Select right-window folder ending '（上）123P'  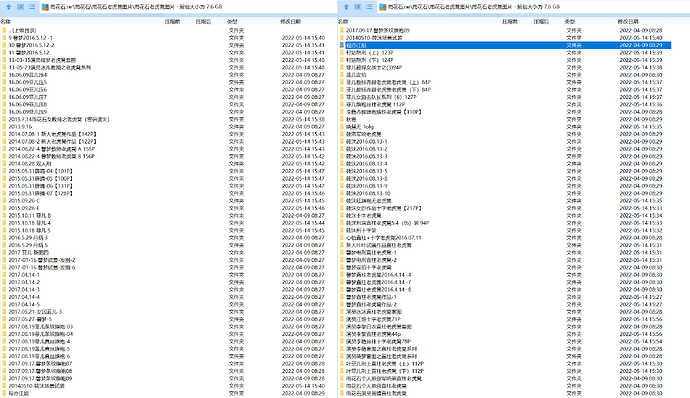370,52
